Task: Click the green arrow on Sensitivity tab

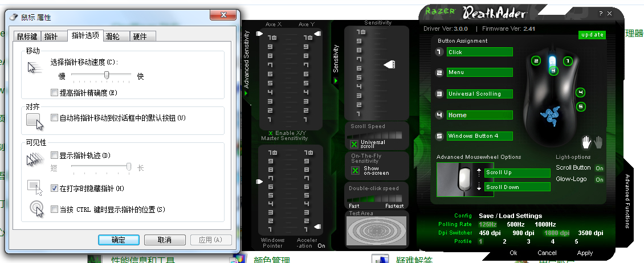Action: click(x=336, y=81)
